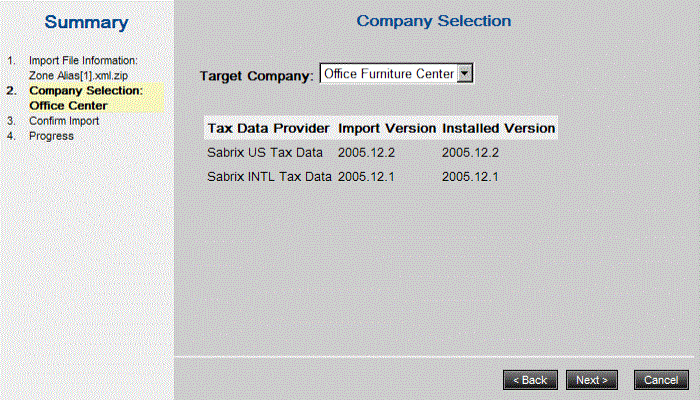Image resolution: width=700 pixels, height=400 pixels.
Task: Cancel the import wizard
Action: (x=661, y=380)
